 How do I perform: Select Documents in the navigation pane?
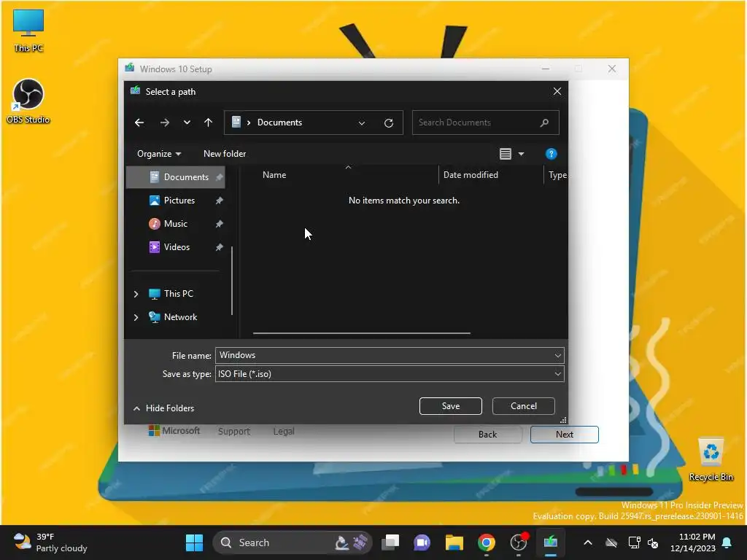176,177
